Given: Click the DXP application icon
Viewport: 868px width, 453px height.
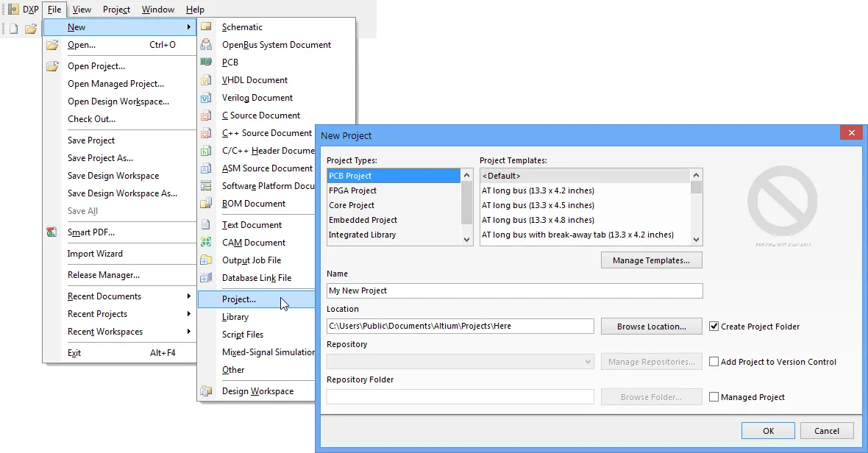Looking at the screenshot, I should click(13, 10).
